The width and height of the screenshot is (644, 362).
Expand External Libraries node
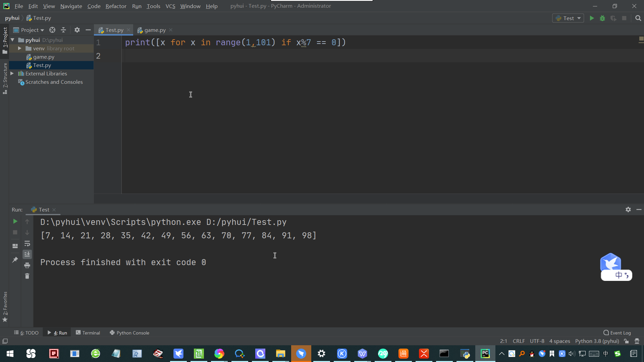12,73
